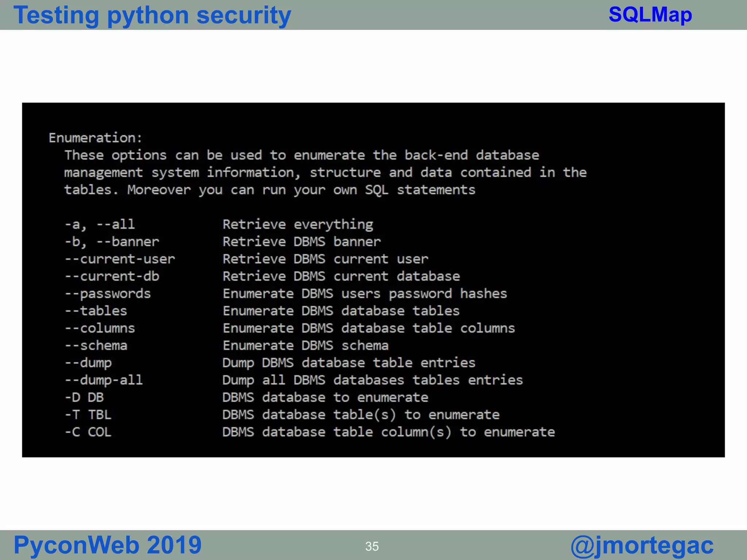Click the 'SQLMap' header label
The height and width of the screenshot is (560, 747).
coord(650,15)
